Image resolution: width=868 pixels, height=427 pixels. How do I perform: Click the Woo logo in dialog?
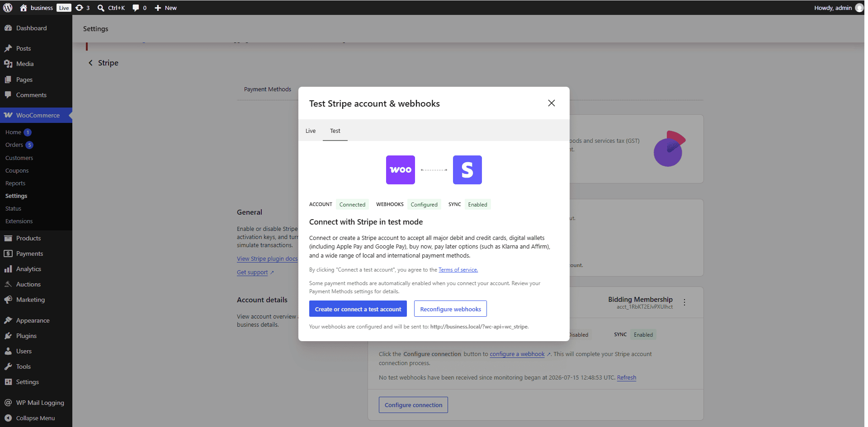[x=401, y=170]
